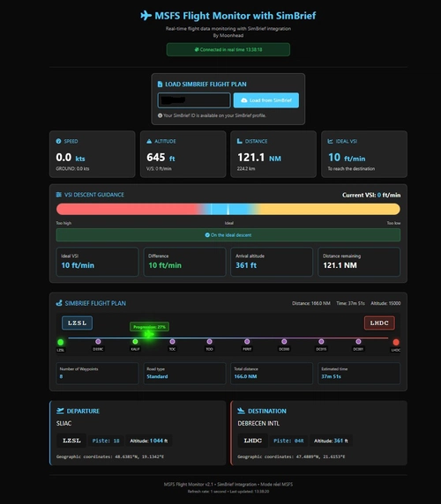The image size is (441, 504).
Task: Click the Connected in real time status banner
Action: pos(228,49)
